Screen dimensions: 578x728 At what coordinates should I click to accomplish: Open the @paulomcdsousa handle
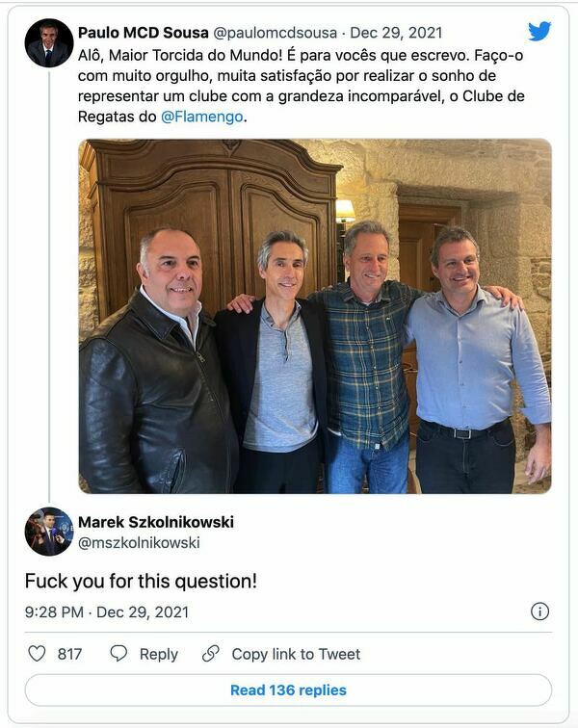point(276,33)
